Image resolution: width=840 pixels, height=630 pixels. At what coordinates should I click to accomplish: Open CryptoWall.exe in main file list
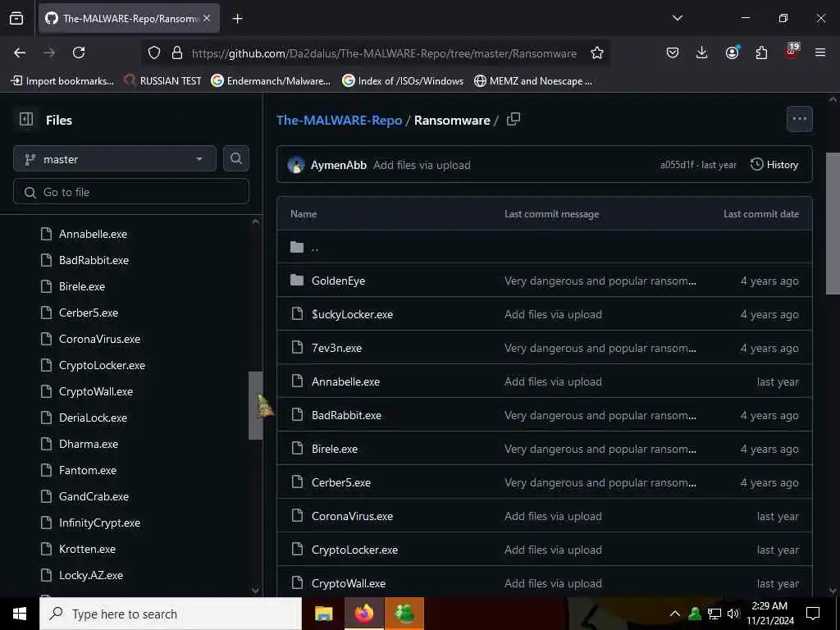[x=348, y=583]
